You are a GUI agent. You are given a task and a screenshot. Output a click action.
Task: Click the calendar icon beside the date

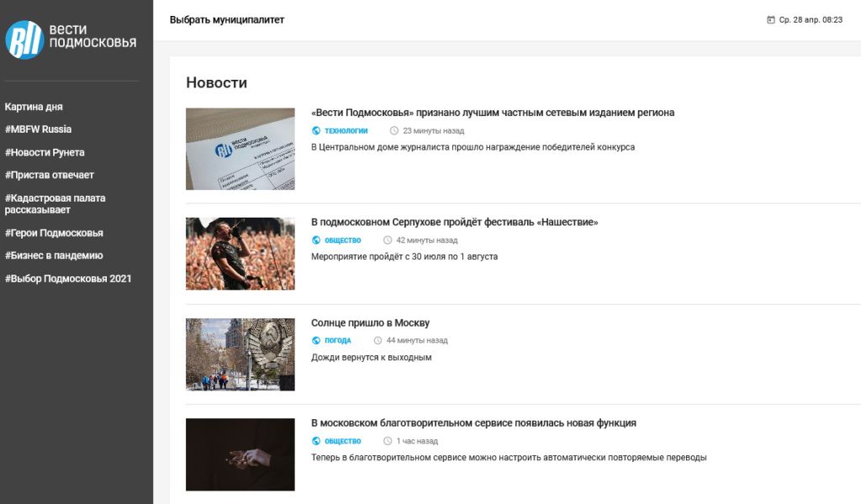[770, 20]
